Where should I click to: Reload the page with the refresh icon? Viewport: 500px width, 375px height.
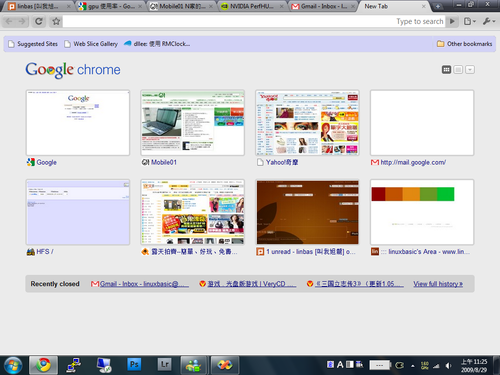pos(39,22)
